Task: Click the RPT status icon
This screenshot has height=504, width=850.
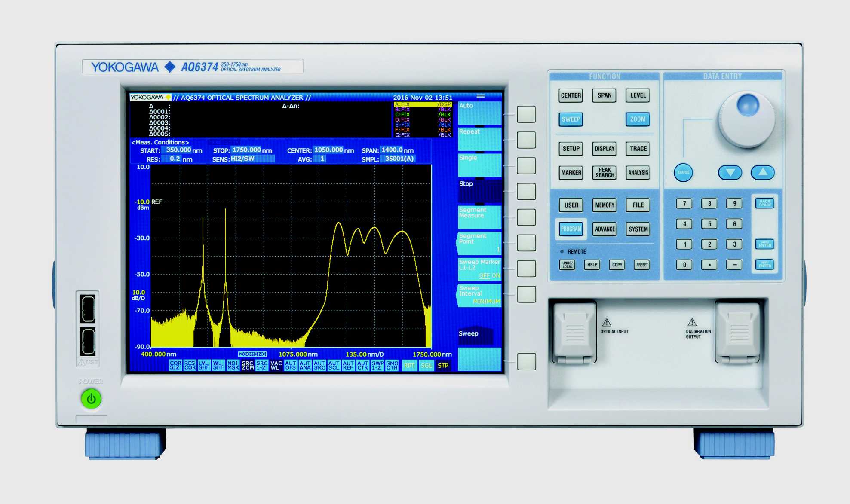Action: click(409, 366)
